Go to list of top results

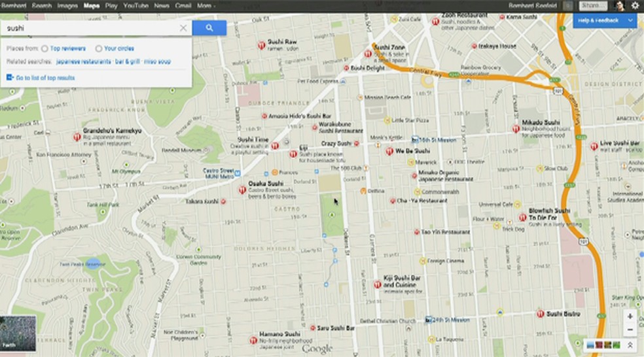(45, 78)
